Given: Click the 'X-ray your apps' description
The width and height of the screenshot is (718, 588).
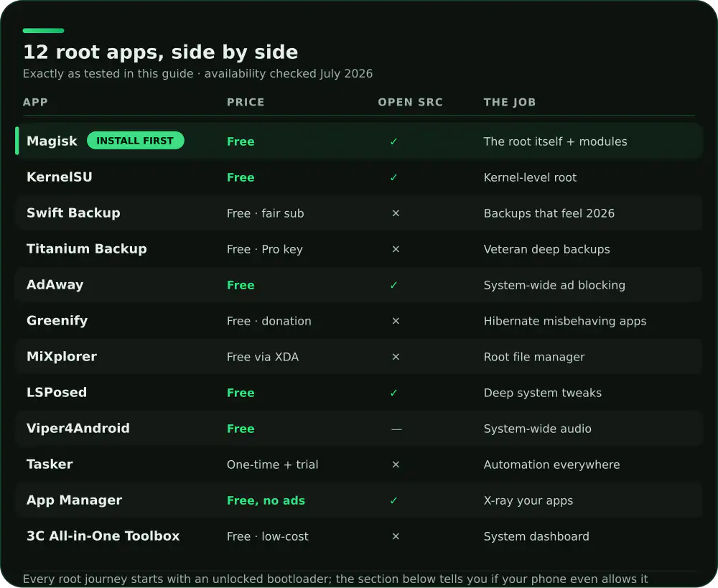Looking at the screenshot, I should (x=528, y=500).
